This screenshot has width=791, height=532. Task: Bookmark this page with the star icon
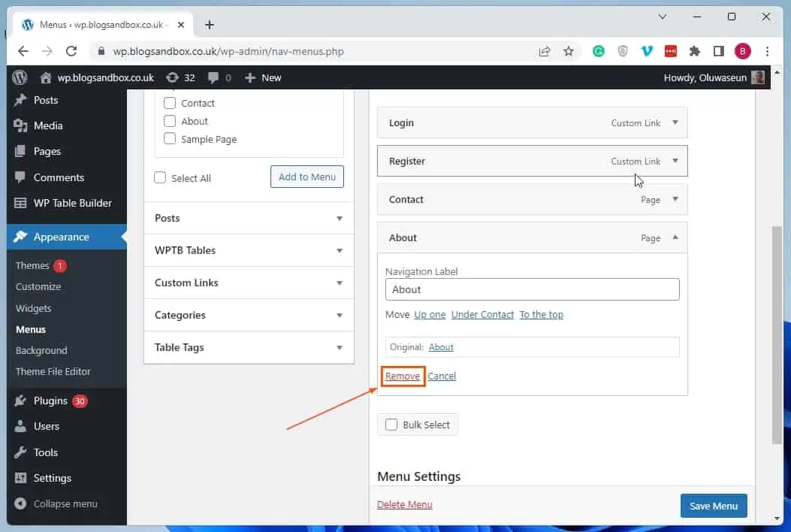pos(569,51)
